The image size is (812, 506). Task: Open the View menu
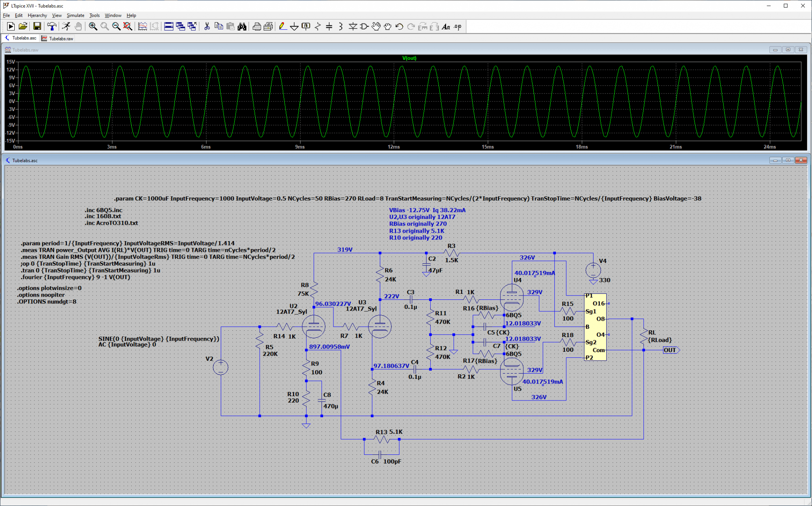pos(57,15)
